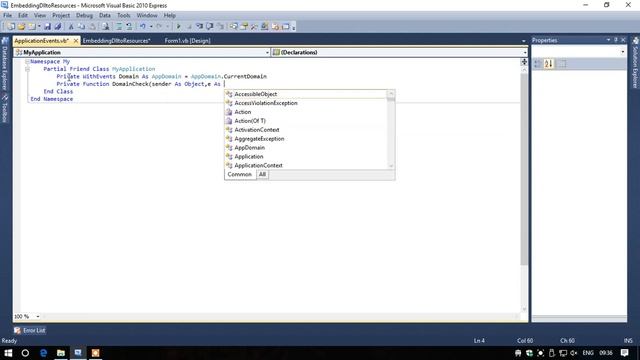Click the Undo toolbar icon
Image resolution: width=640 pixels, height=360 pixels.
[142, 27]
